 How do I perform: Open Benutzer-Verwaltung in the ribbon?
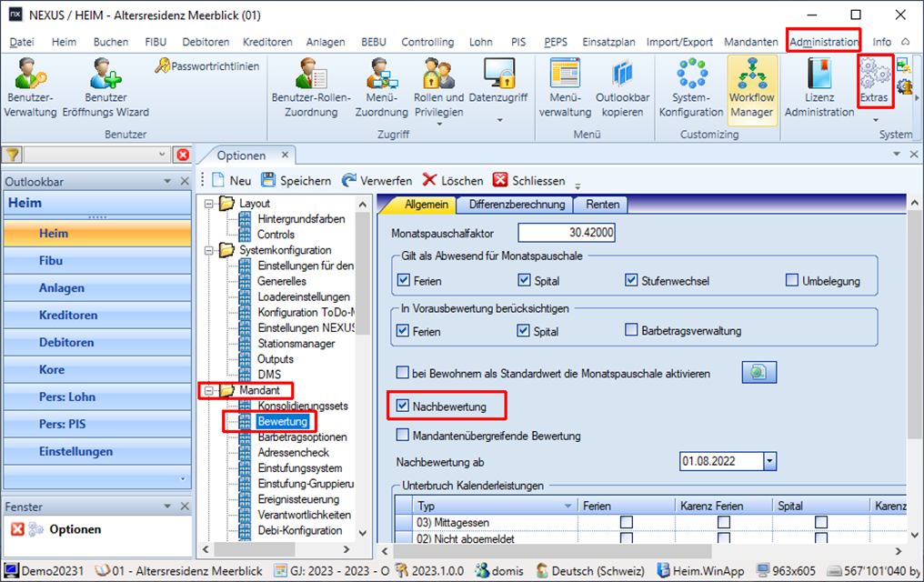[x=31, y=87]
